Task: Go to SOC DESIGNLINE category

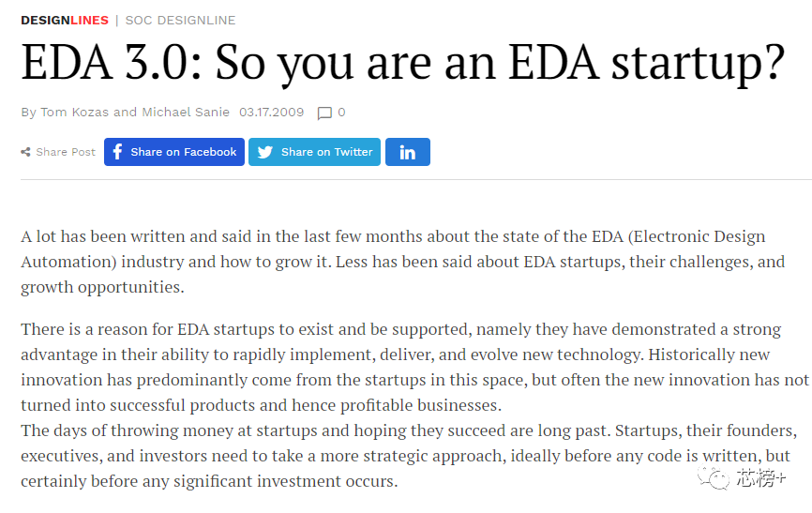Action: (x=180, y=21)
